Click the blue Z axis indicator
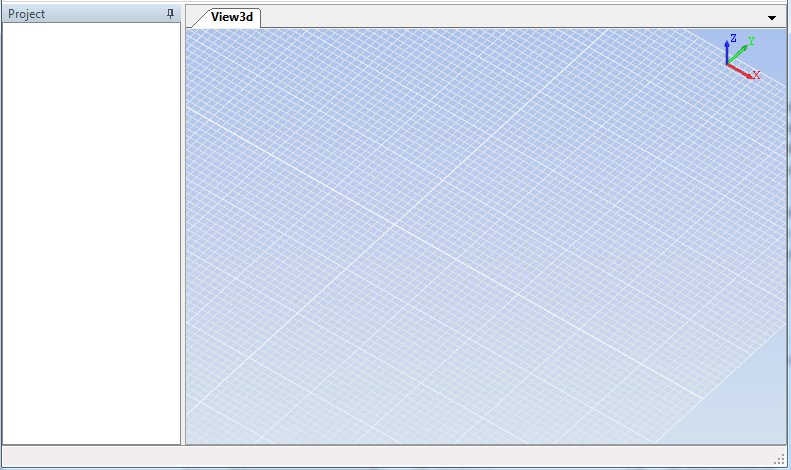791x470 pixels. click(729, 49)
